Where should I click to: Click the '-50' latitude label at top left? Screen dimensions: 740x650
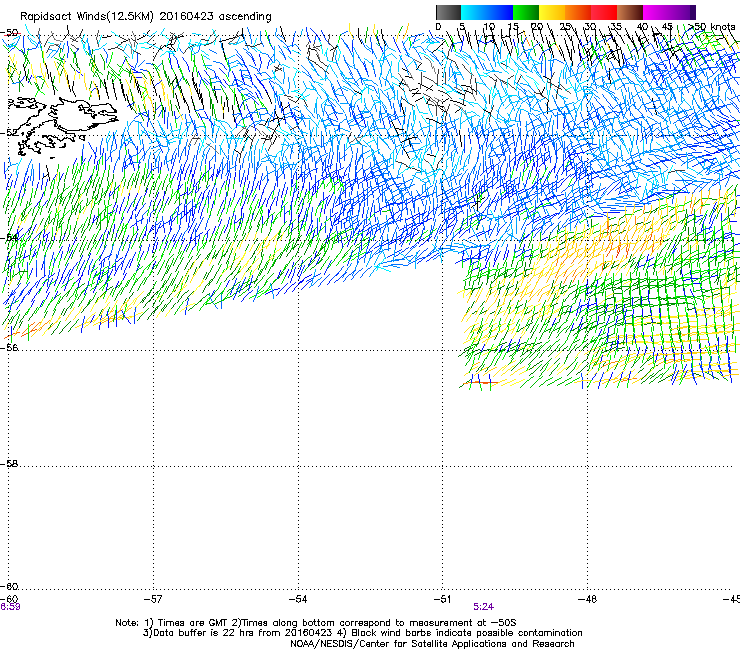pos(9,33)
